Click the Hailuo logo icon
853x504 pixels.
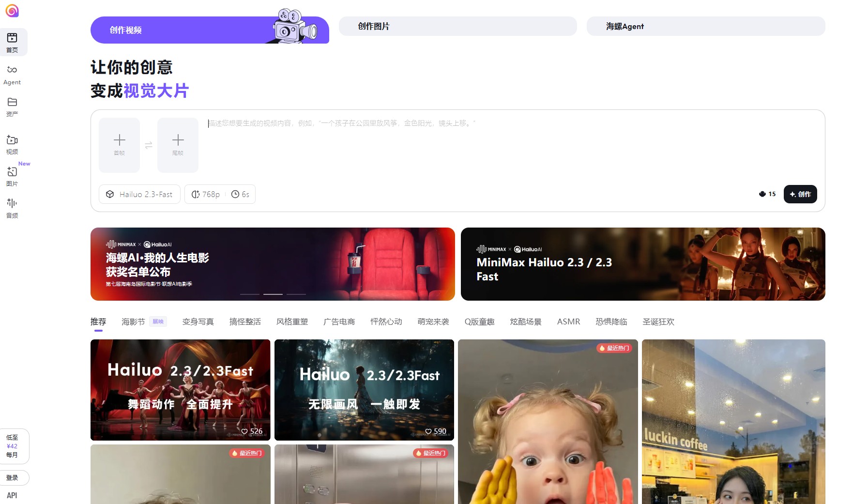12,11
